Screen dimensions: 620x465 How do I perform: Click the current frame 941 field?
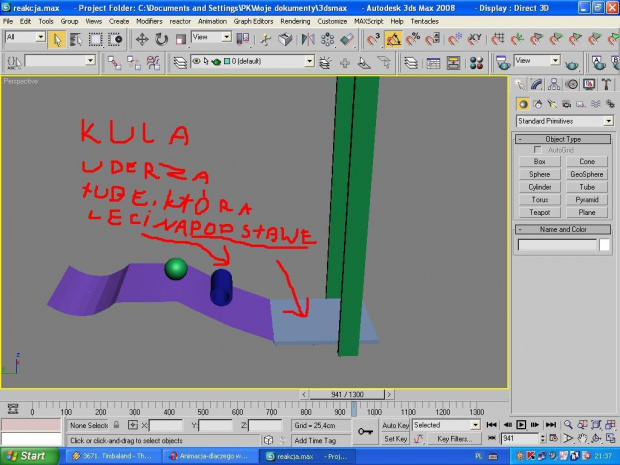520,439
